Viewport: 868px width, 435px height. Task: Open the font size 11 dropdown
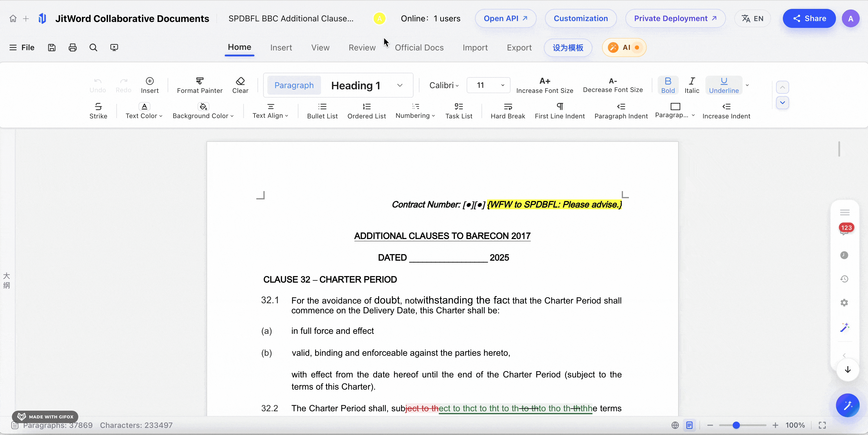coord(488,85)
